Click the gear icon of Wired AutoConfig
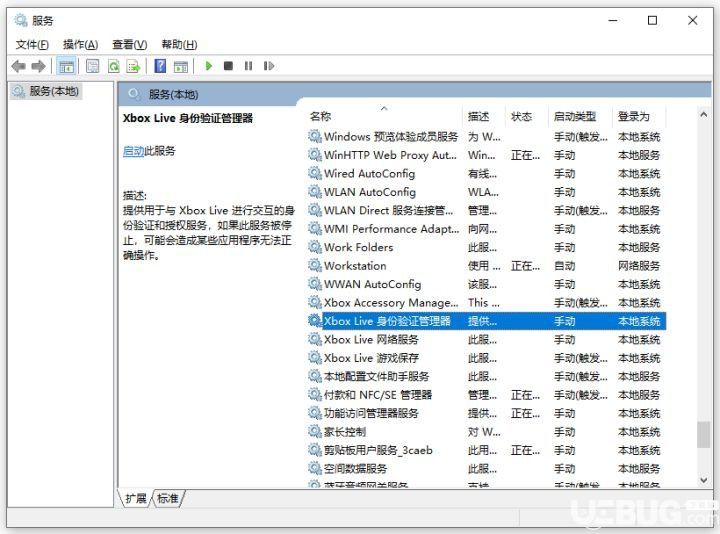 click(x=315, y=173)
